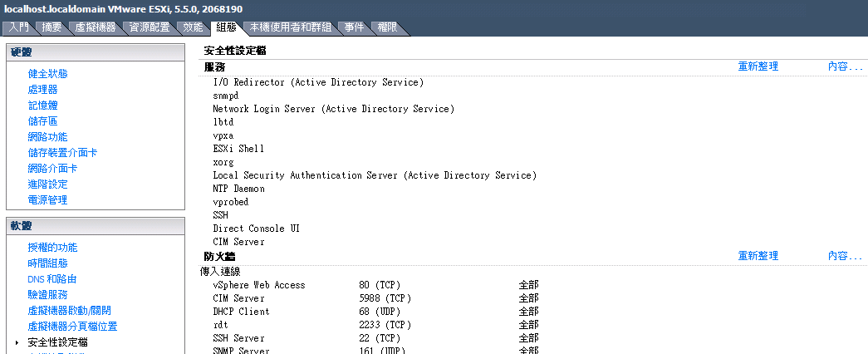Screen dimensions: 868x354
Task: Open the 虛擬機器 tab
Action: point(96,27)
